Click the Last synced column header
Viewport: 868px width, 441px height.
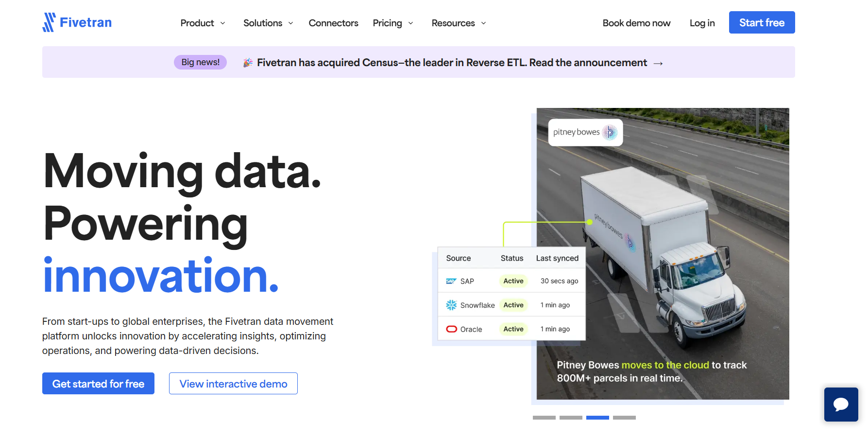[557, 258]
